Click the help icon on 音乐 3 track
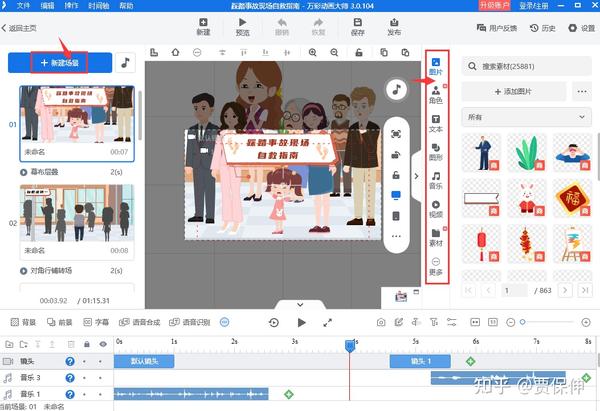This screenshot has height=411, width=600. tap(70, 378)
